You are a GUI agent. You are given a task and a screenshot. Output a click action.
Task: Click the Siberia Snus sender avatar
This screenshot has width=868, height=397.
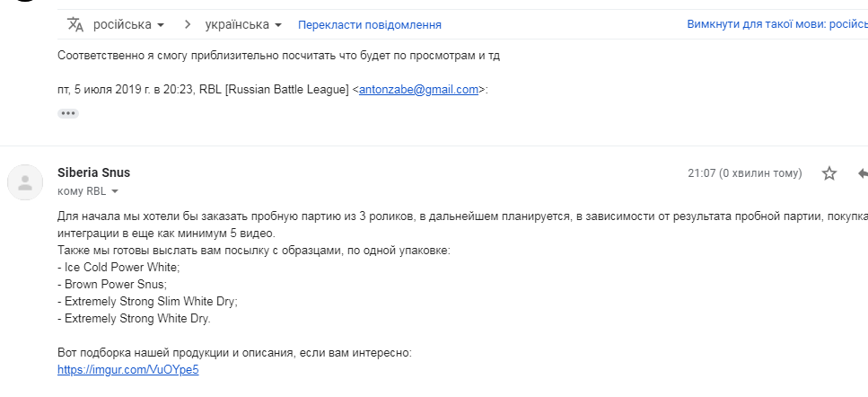(25, 182)
